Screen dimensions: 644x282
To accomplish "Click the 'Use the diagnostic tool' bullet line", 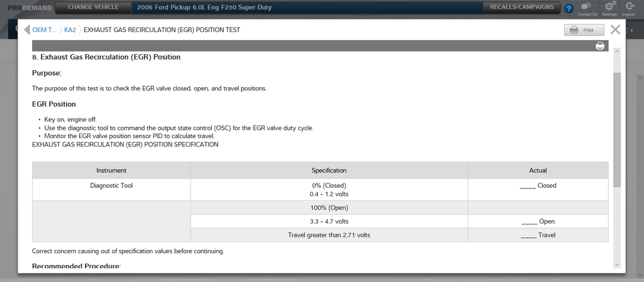I will (x=179, y=128).
